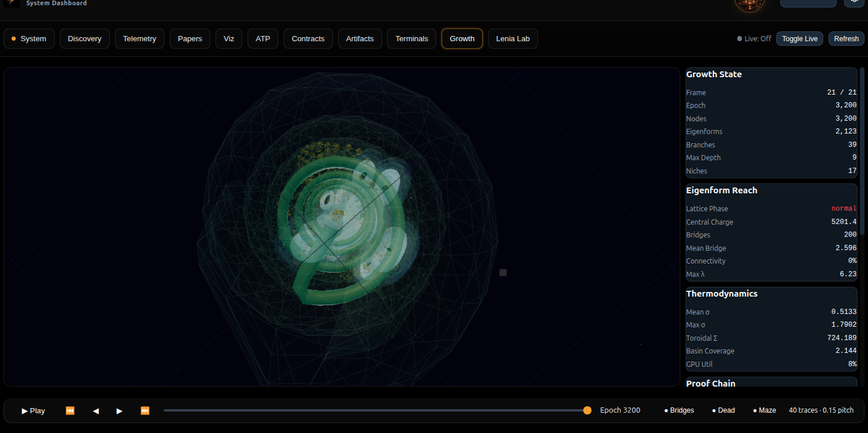Screen dimensions: 868x433
Task: Click the Toggle Live button
Action: coord(799,39)
